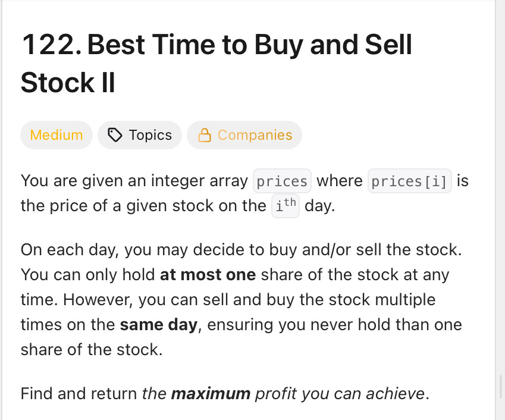Click 'Stock II' on the second title line
Image resolution: width=505 pixels, height=420 pixels.
[x=68, y=83]
